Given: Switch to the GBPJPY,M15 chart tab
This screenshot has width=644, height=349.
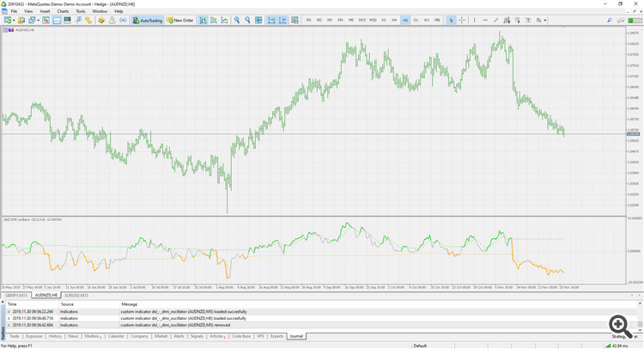Looking at the screenshot, I should click(x=16, y=296).
